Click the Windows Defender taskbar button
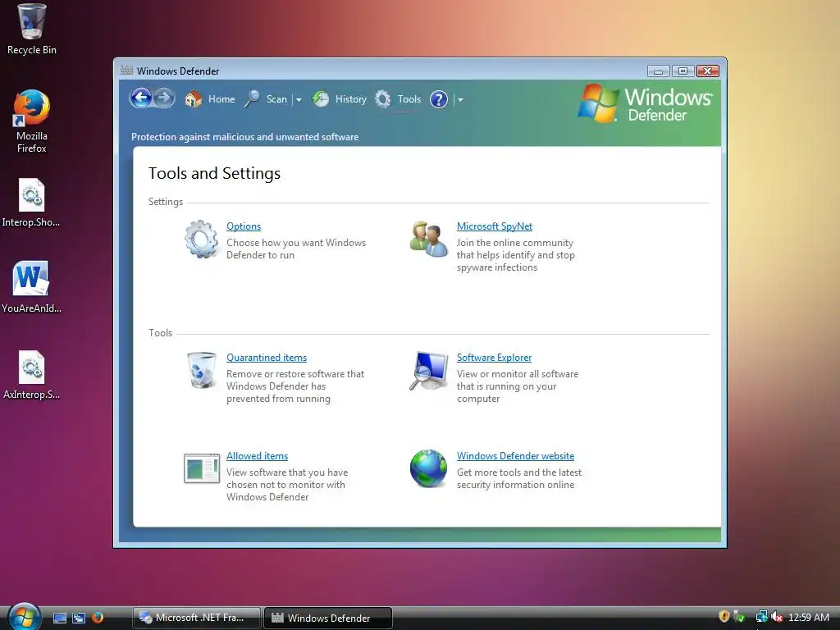This screenshot has width=840, height=630. (328, 618)
